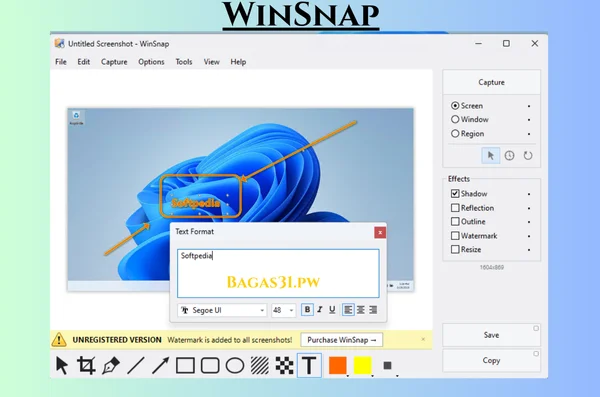Image resolution: width=600 pixels, height=397 pixels.
Task: Click the capture delay clock icon
Action: [x=509, y=155]
